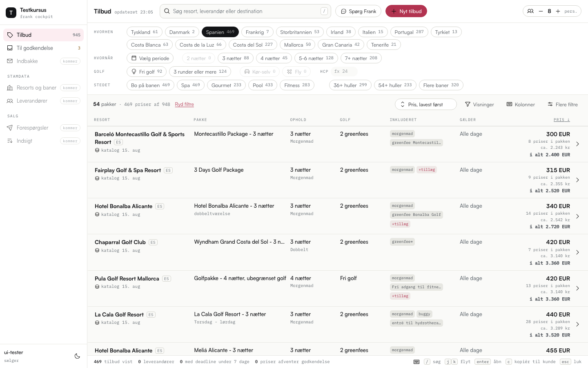Open Til godkendelse in the sidebar
588x368 pixels.
click(43, 48)
